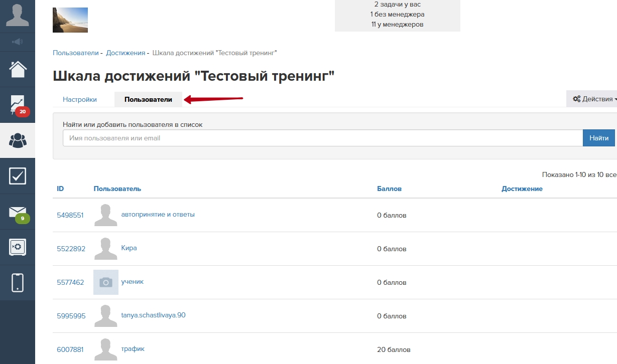Click the safe icon in sidebar

[18, 247]
